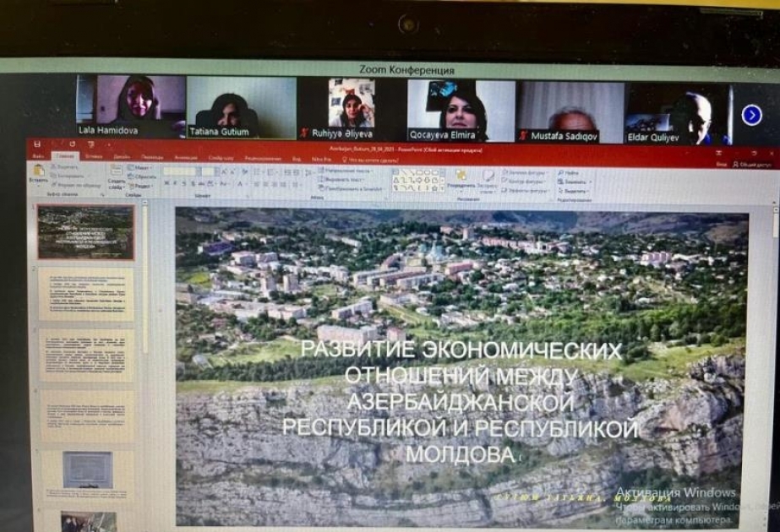Click Копировать (Copy) in the clipboard group

[x=67, y=176]
